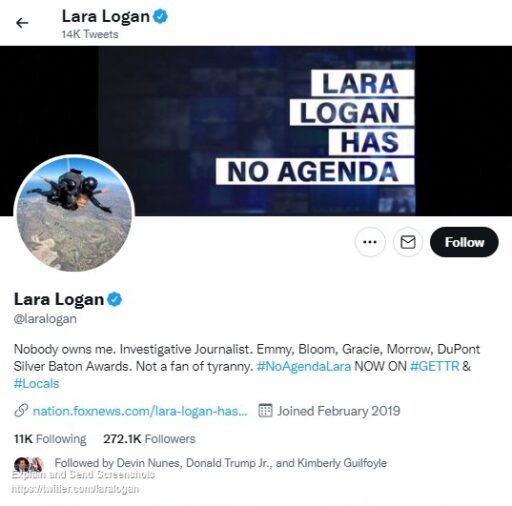
Task: Click verified badge next to profile name
Action: click(x=114, y=299)
